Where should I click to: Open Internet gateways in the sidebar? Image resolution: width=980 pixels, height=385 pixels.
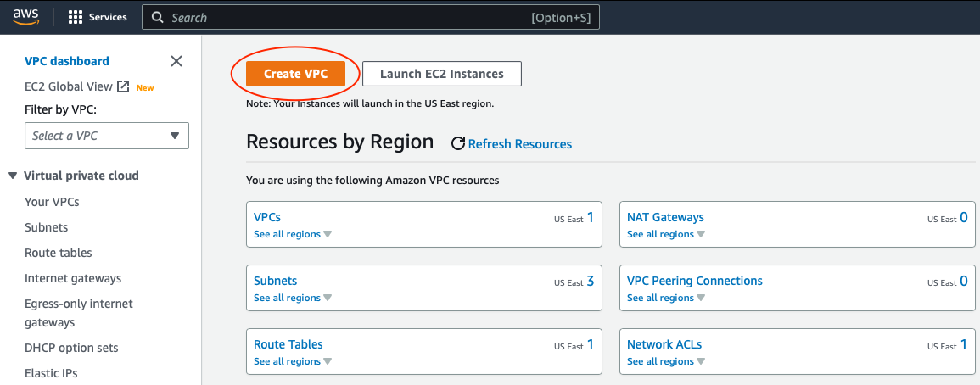tap(73, 278)
